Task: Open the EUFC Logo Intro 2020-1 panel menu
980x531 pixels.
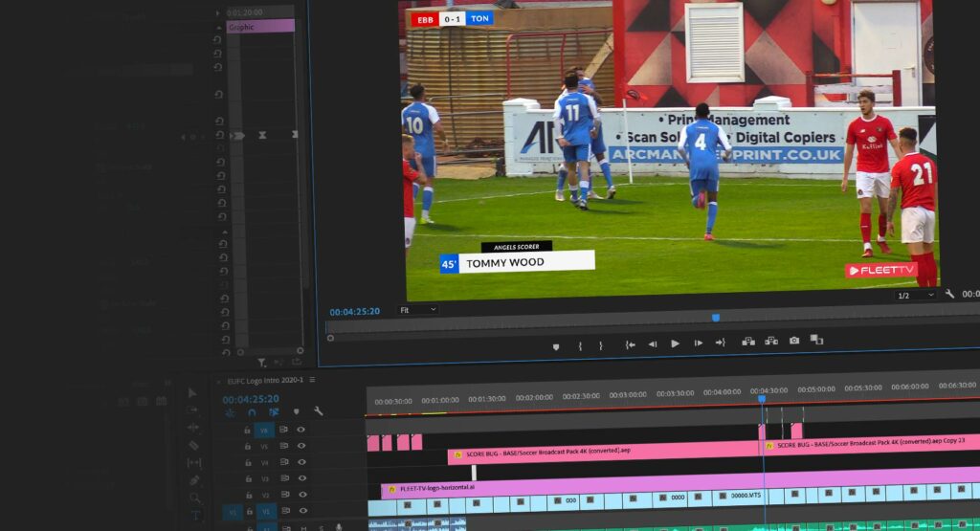Action: click(312, 380)
